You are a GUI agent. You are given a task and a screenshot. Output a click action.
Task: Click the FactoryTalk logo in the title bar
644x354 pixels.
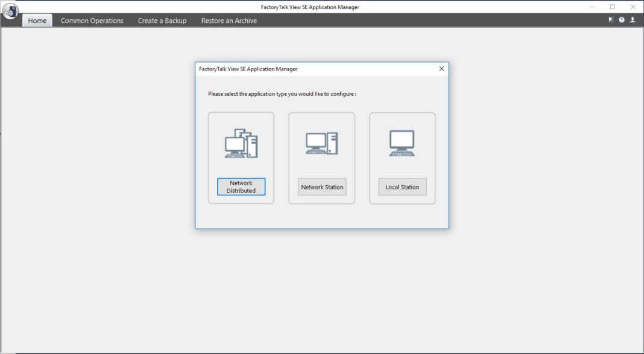[x=10, y=11]
